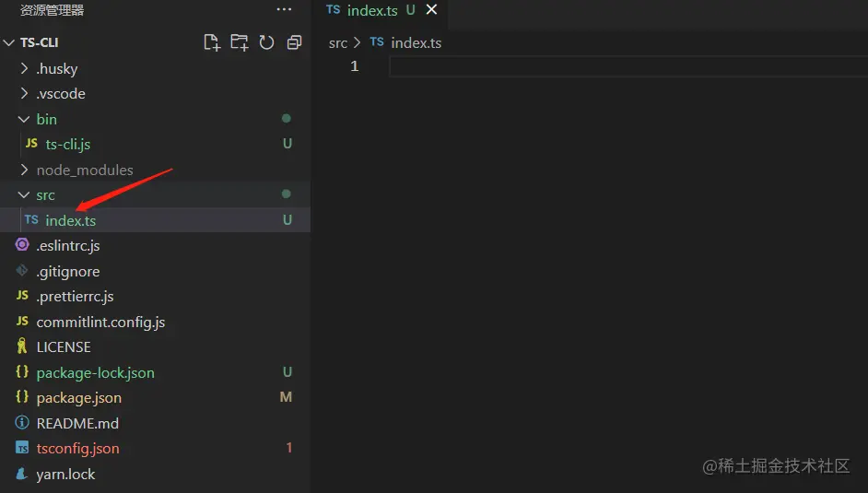Click the New File icon in explorer header

[x=212, y=42]
